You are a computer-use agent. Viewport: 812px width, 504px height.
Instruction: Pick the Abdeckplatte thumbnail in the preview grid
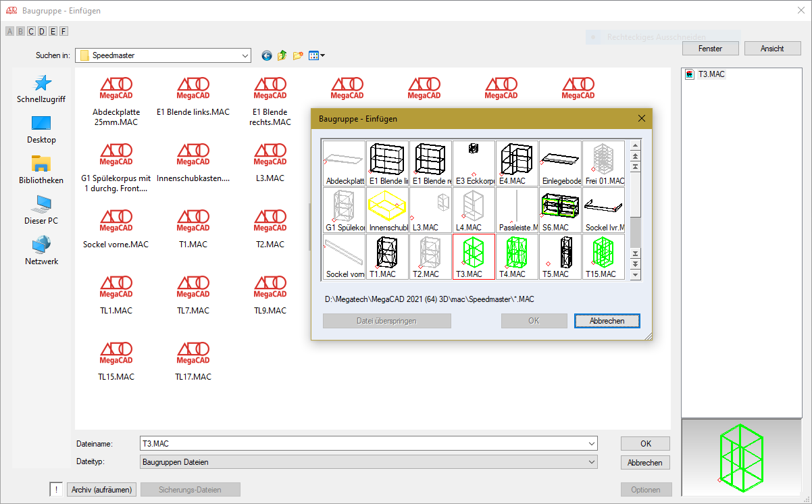point(344,163)
